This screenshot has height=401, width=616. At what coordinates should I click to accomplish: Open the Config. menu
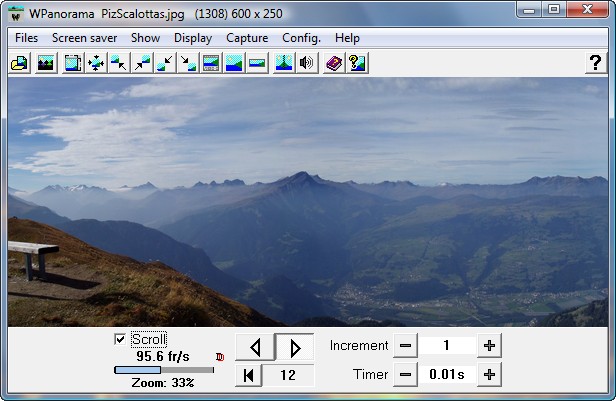[301, 38]
